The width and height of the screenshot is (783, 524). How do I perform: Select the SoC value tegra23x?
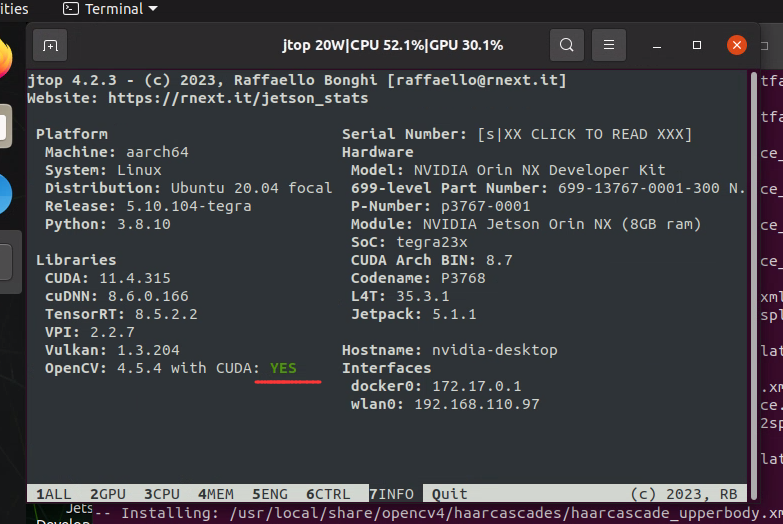432,242
